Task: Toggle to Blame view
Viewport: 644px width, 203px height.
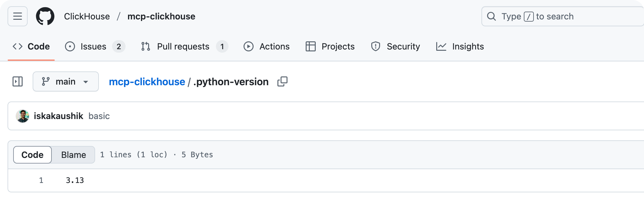Action: pyautogui.click(x=73, y=155)
